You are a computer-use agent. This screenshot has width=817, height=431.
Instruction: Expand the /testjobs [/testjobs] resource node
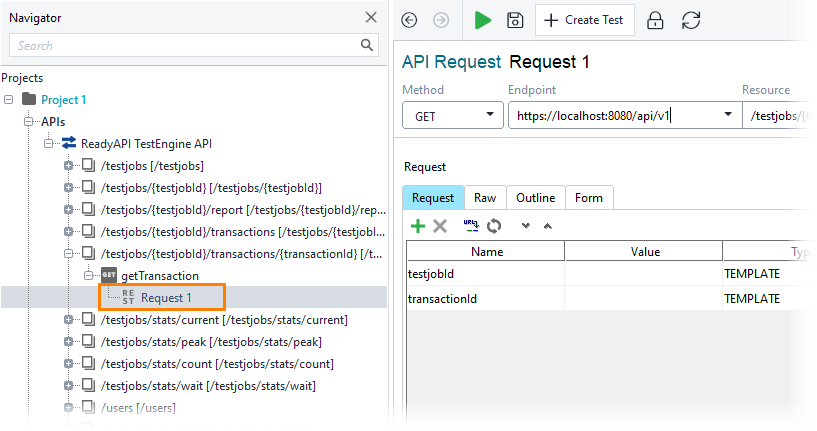(68, 166)
